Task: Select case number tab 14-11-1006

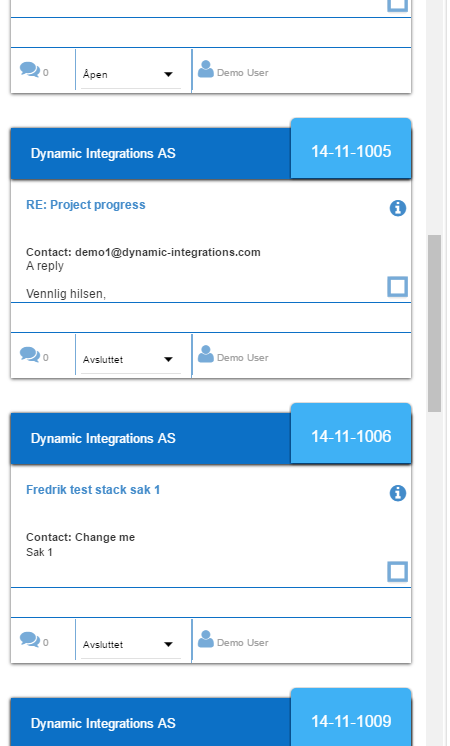Action: point(351,434)
